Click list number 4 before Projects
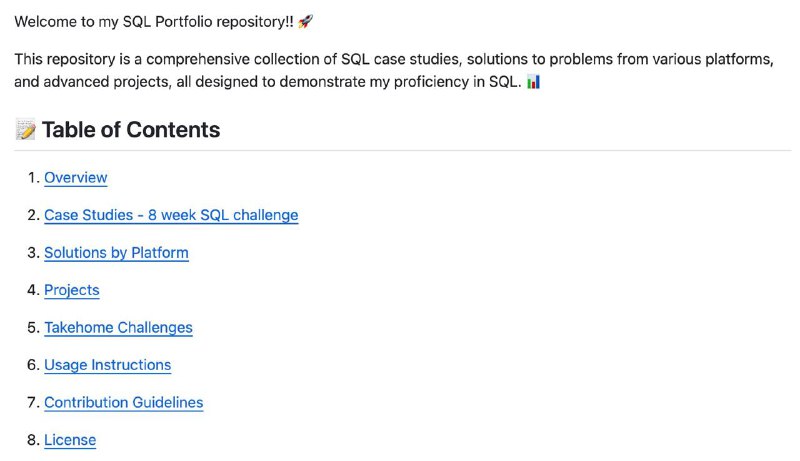 (33, 290)
